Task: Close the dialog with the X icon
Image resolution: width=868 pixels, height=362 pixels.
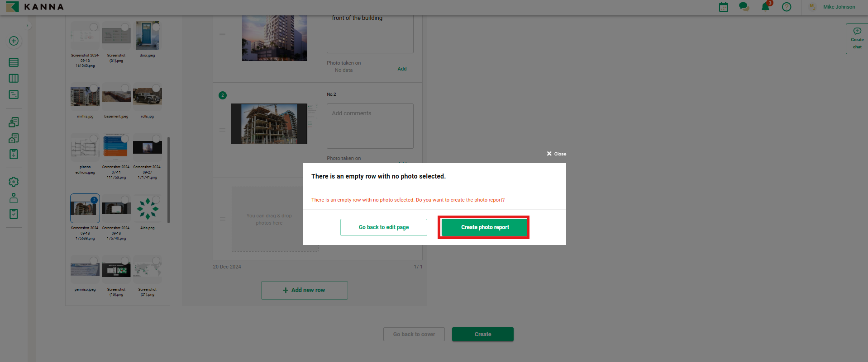Action: pos(549,154)
